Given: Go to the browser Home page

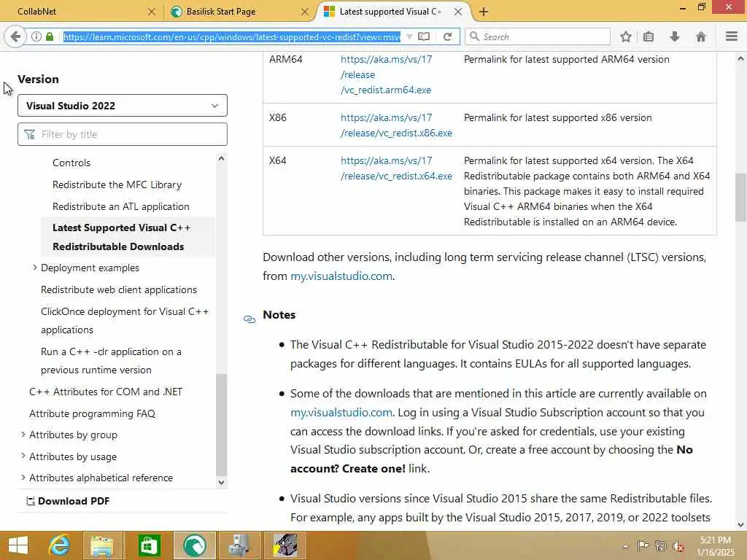Looking at the screenshot, I should [x=701, y=36].
